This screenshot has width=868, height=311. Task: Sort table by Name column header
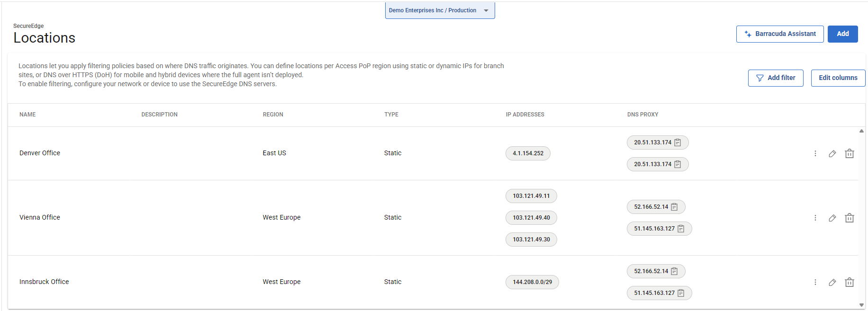click(x=27, y=115)
